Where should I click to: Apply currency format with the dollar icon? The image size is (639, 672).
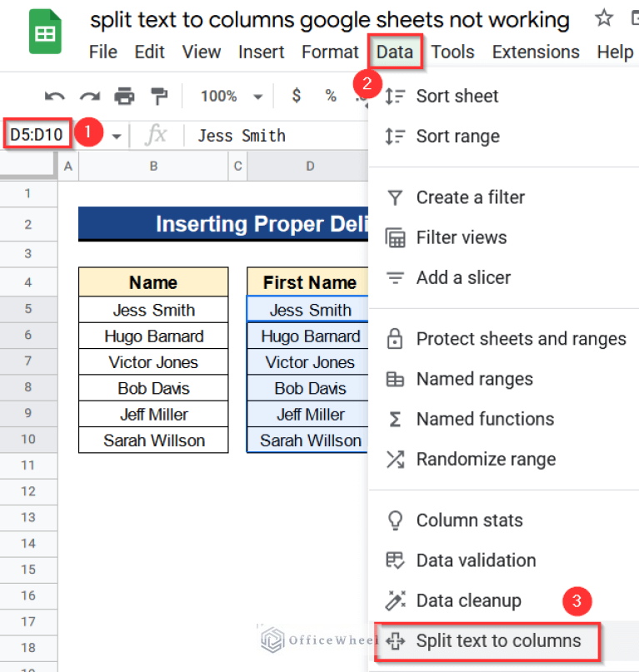click(296, 96)
